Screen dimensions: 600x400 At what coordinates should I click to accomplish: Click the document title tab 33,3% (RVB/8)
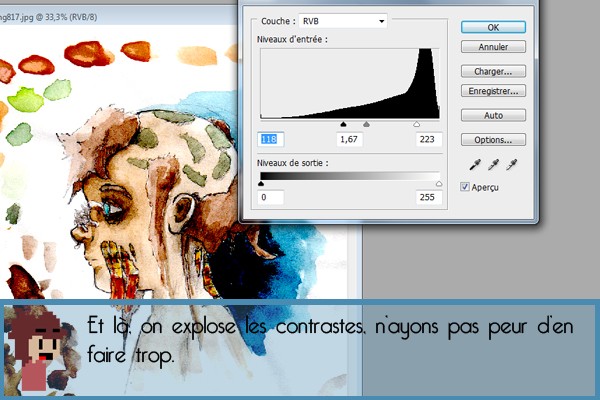pyautogui.click(x=48, y=17)
